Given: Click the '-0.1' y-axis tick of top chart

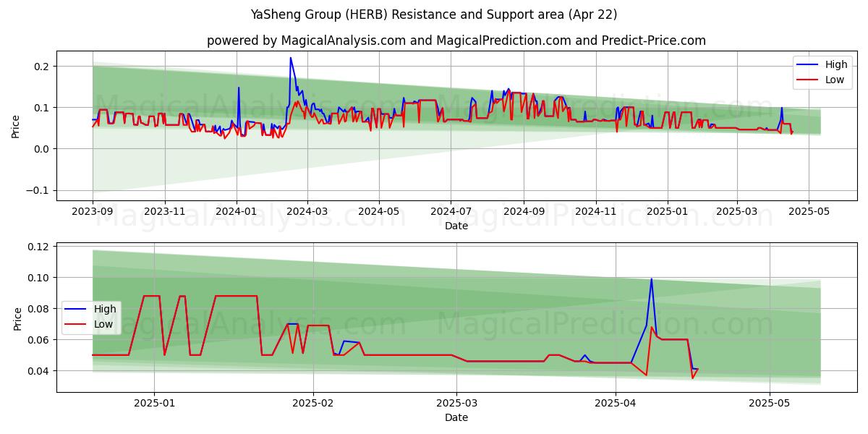Looking at the screenshot, I should pyautogui.click(x=39, y=190).
